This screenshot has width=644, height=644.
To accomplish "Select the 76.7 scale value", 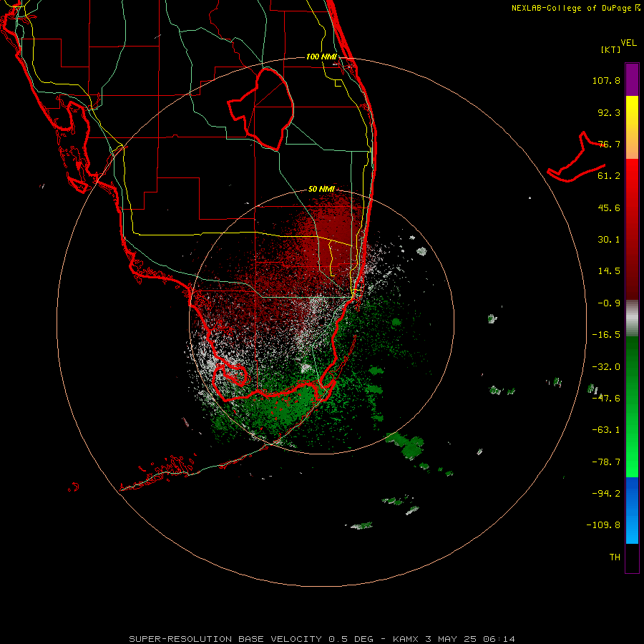I will [x=609, y=144].
